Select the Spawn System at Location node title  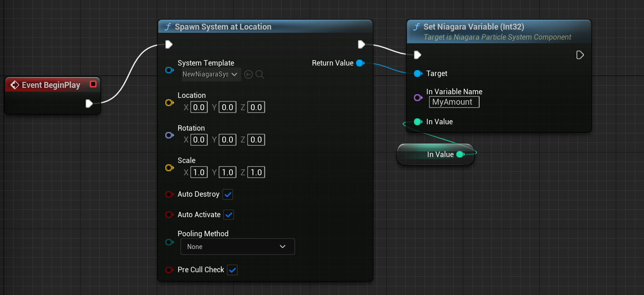point(223,27)
